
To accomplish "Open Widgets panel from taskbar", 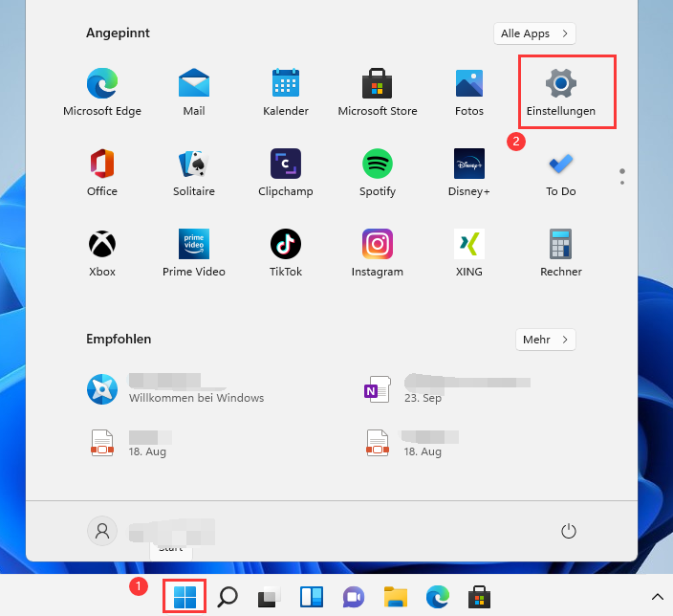I will click(x=312, y=597).
